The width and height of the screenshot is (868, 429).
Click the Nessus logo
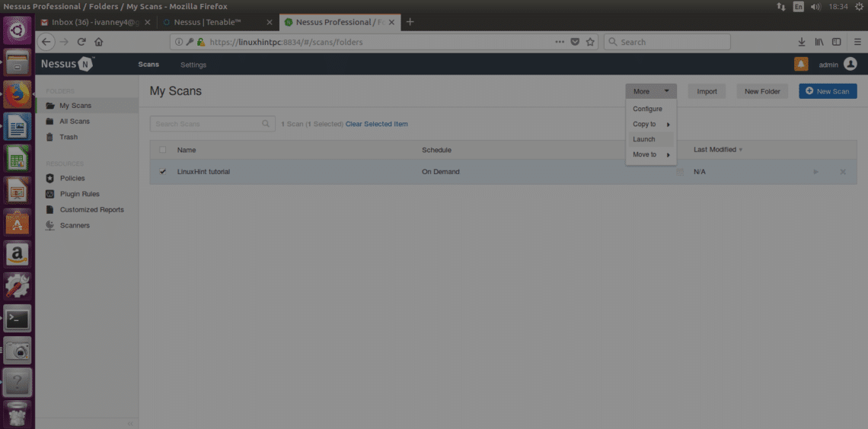pos(67,64)
